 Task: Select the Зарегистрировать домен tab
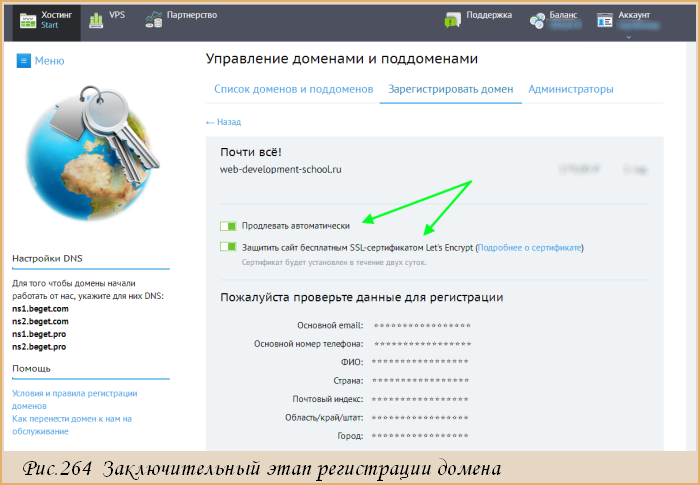[x=450, y=89]
